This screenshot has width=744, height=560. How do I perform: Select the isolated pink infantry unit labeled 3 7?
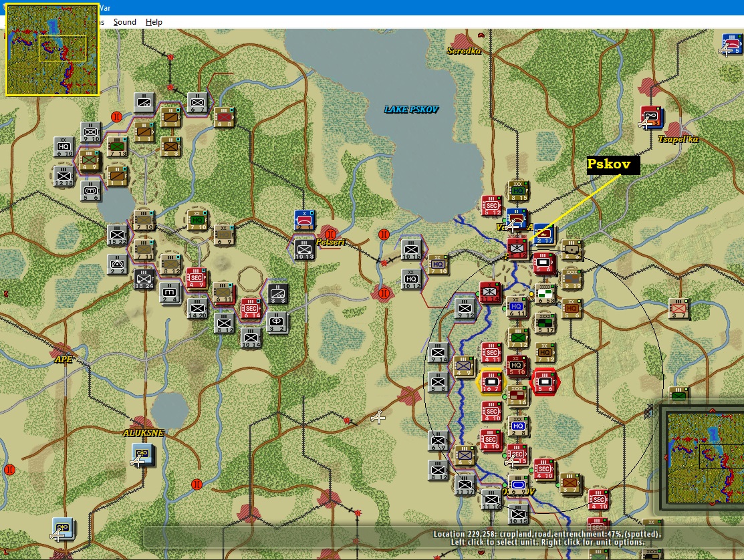(x=678, y=309)
